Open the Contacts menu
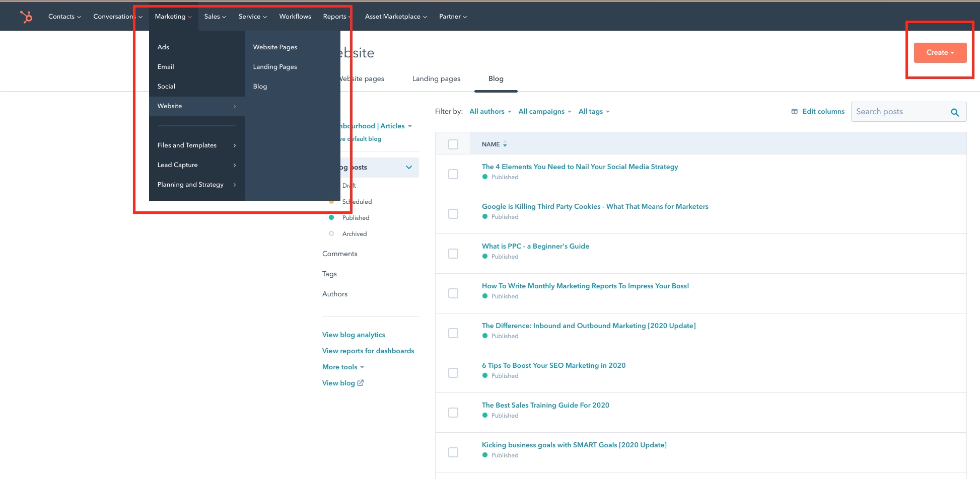This screenshot has height=479, width=980. pos(64,17)
